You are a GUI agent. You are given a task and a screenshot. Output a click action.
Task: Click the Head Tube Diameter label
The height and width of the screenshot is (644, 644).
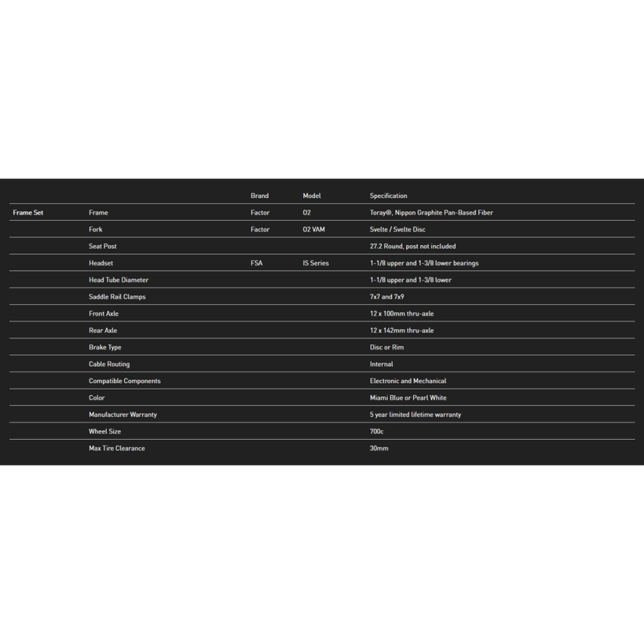(119, 280)
